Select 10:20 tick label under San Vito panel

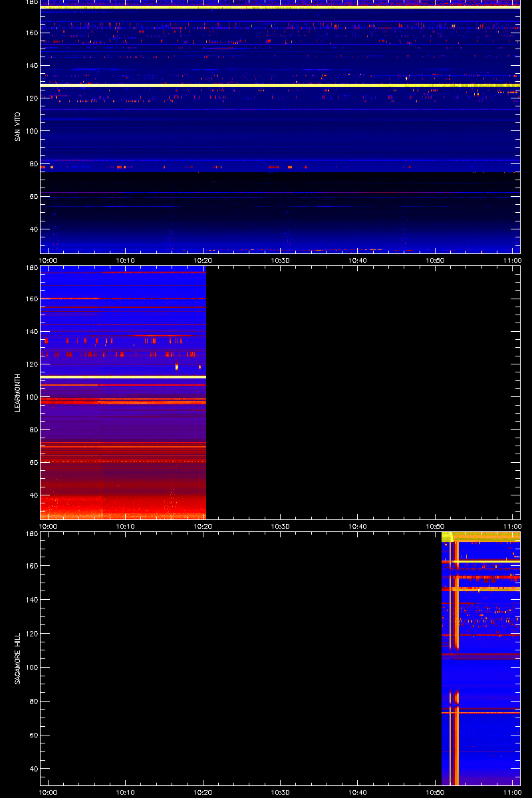coord(203,261)
